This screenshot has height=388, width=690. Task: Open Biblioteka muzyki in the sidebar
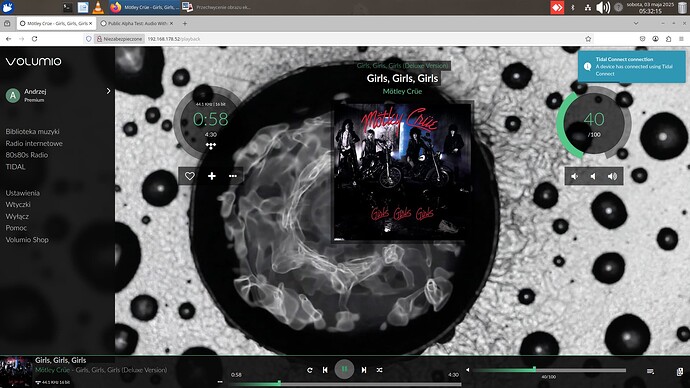click(x=32, y=132)
